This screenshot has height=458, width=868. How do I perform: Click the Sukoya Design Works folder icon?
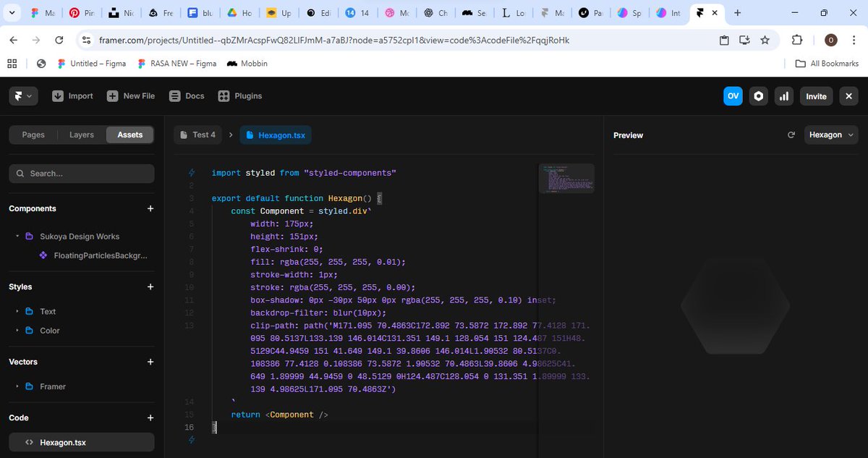tap(29, 237)
